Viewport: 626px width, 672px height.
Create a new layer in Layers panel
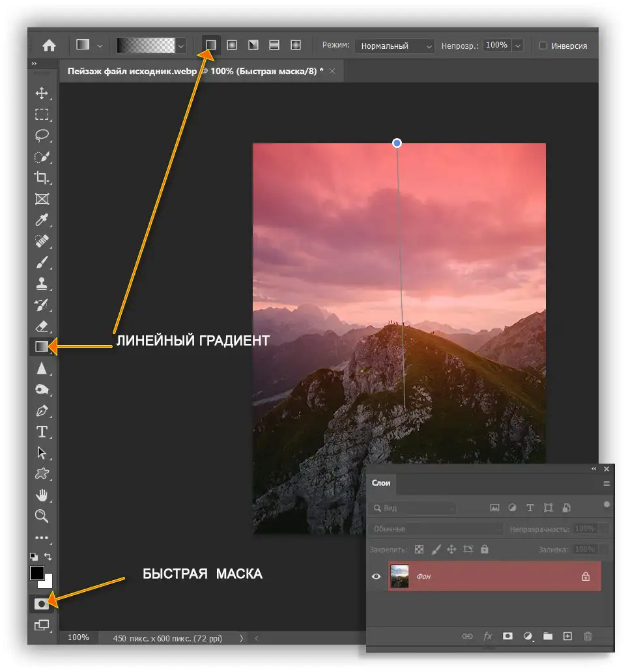[x=567, y=636]
